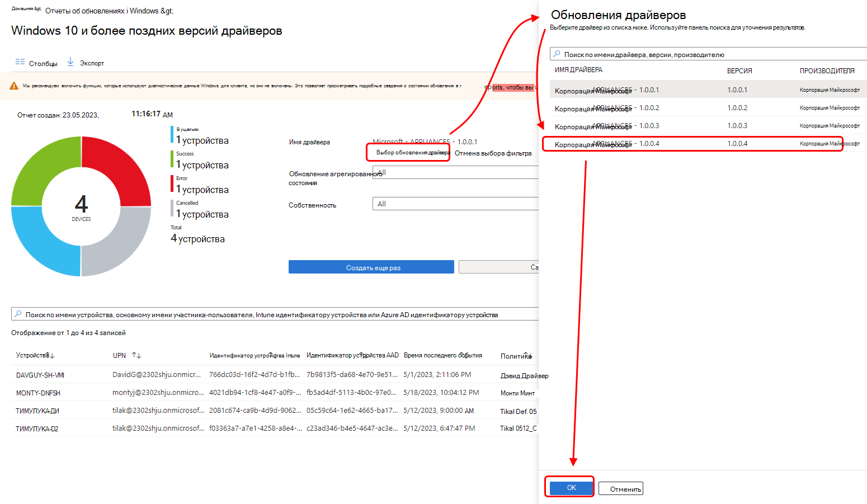867x504 pixels.
Task: Click the Error legend entry, 1 устройства
Action: pos(200,185)
